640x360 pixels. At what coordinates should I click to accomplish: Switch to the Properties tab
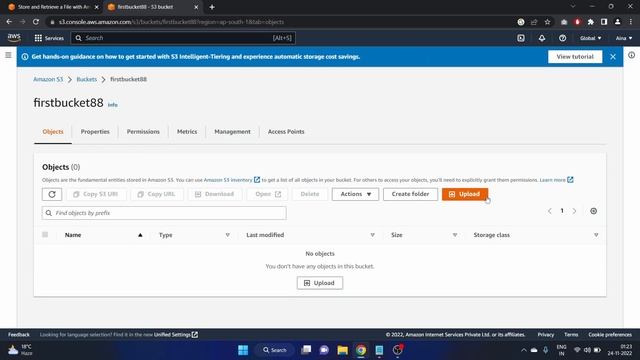(x=95, y=132)
